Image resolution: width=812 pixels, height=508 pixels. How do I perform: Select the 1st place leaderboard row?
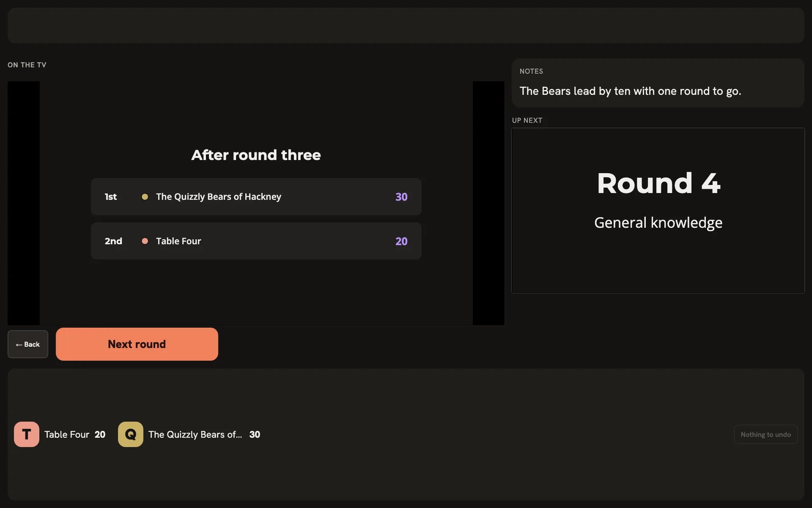(256, 197)
